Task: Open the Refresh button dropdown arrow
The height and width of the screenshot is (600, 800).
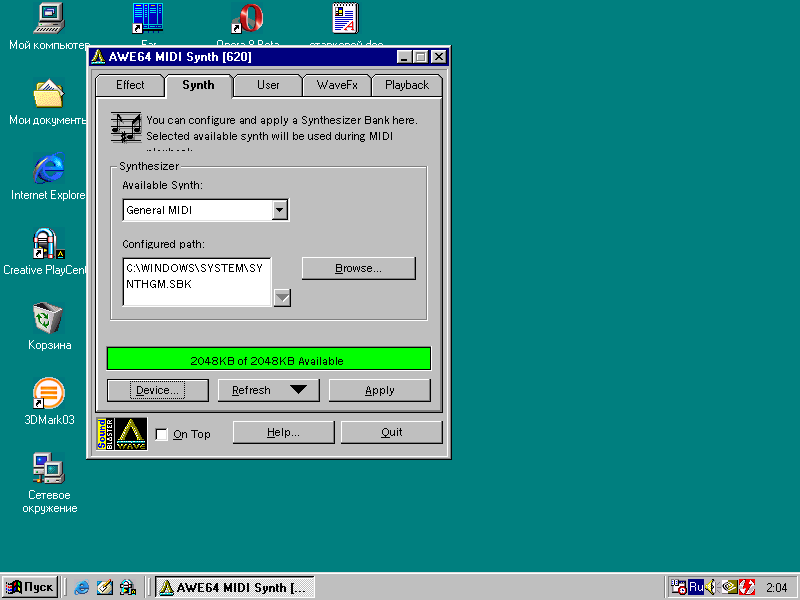Action: pyautogui.click(x=298, y=390)
